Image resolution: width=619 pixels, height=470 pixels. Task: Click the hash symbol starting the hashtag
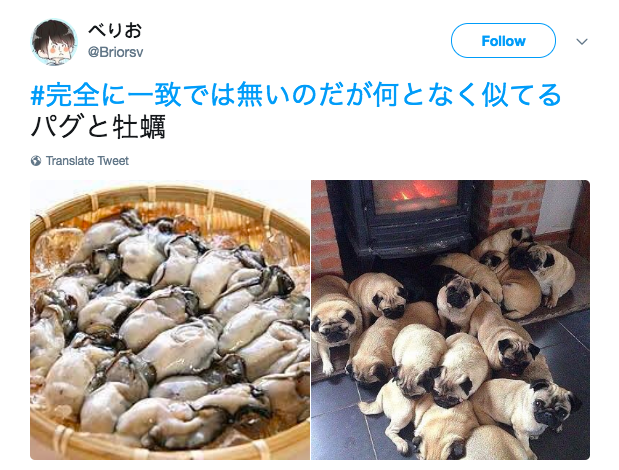38,95
